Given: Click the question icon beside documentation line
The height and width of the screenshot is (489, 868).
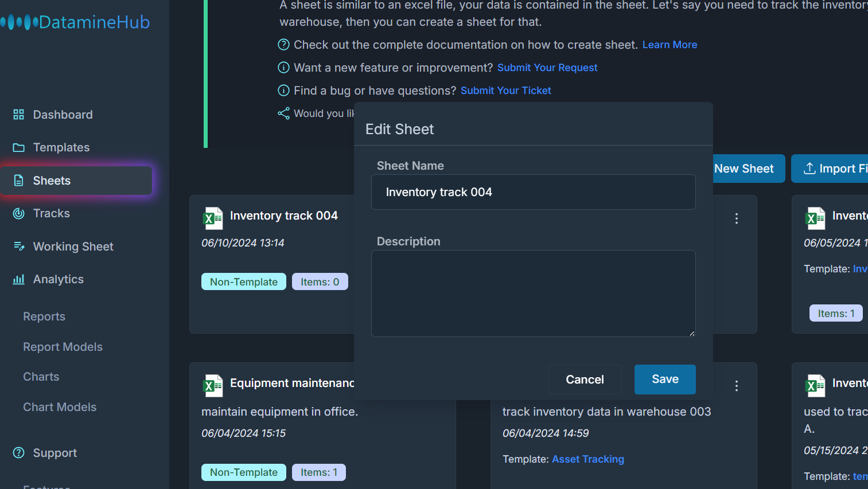Looking at the screenshot, I should coord(283,45).
